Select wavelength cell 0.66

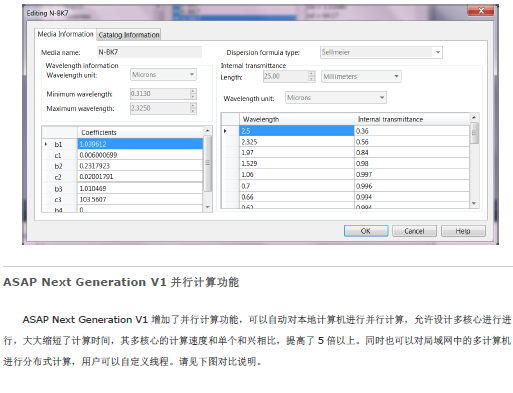coord(297,197)
